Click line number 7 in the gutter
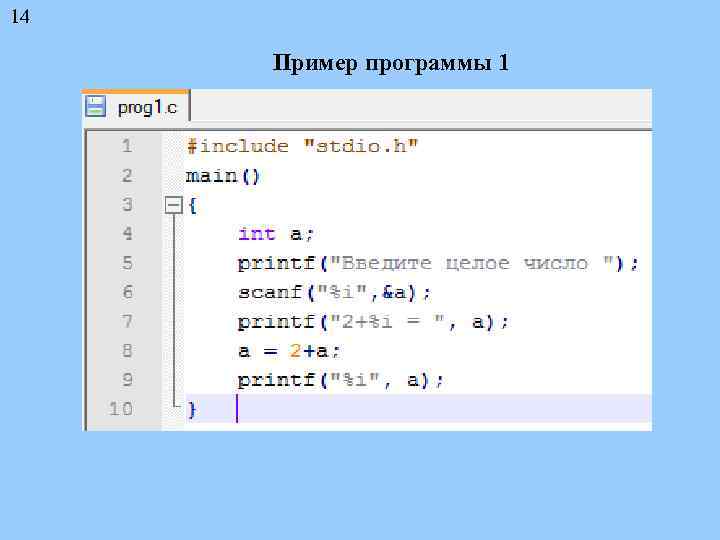Viewport: 720px width, 540px height. [x=128, y=321]
